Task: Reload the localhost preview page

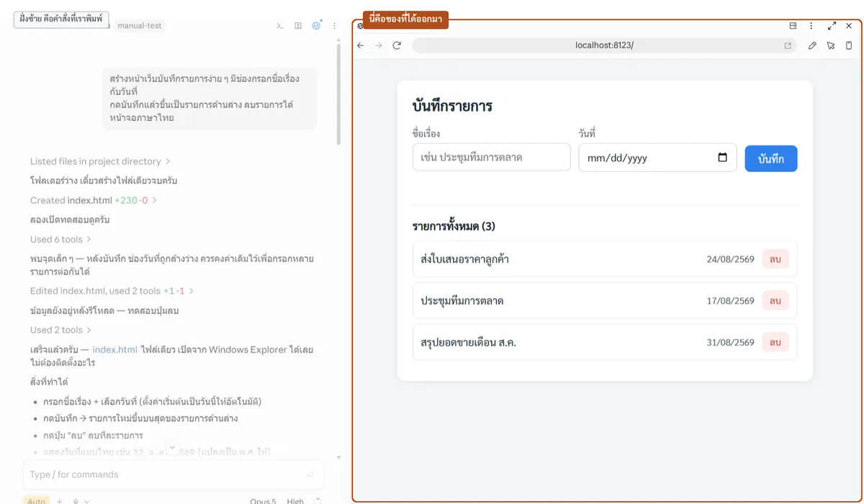Action: (x=397, y=45)
